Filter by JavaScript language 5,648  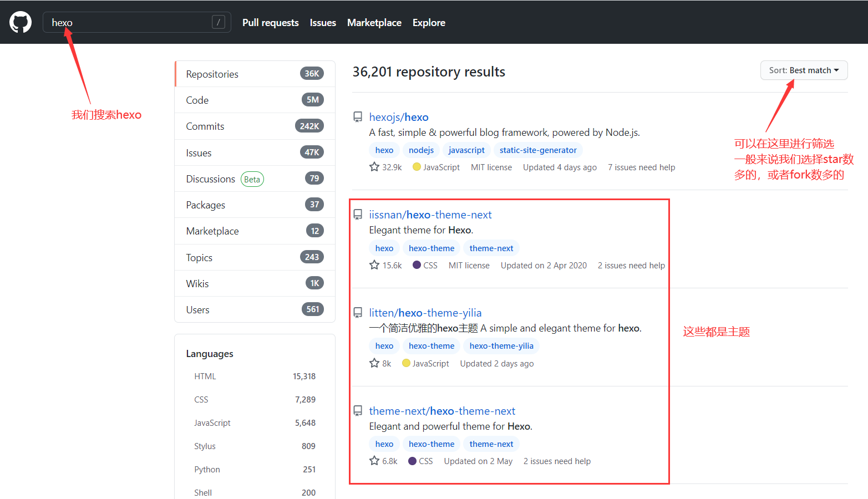tap(255, 423)
